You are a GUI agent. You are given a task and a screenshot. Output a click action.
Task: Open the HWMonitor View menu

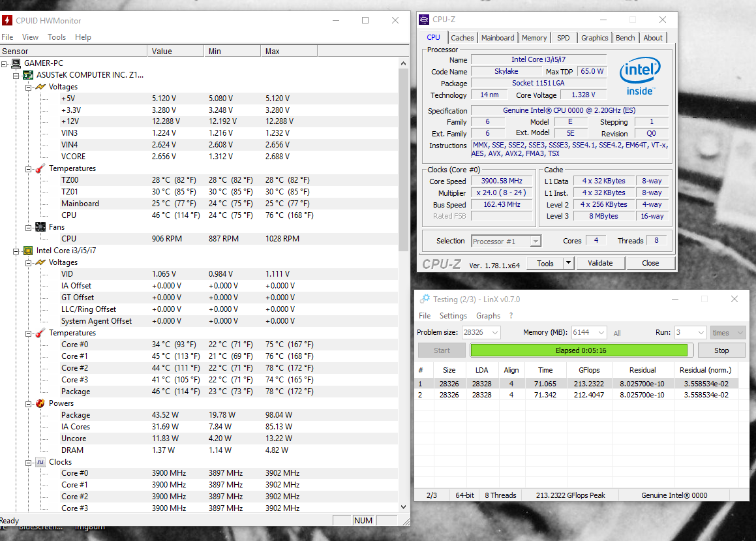pyautogui.click(x=30, y=37)
